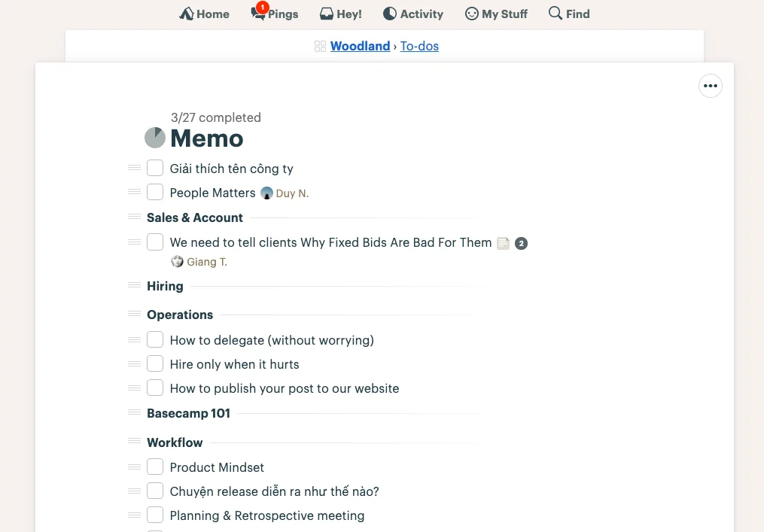This screenshot has height=532, width=764.
Task: Open My Stuff smiley icon
Action: (472, 14)
